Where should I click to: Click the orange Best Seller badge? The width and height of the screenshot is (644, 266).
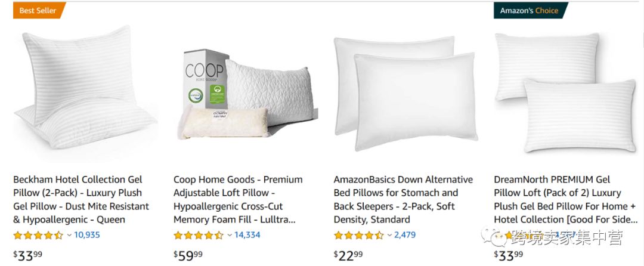pos(38,11)
